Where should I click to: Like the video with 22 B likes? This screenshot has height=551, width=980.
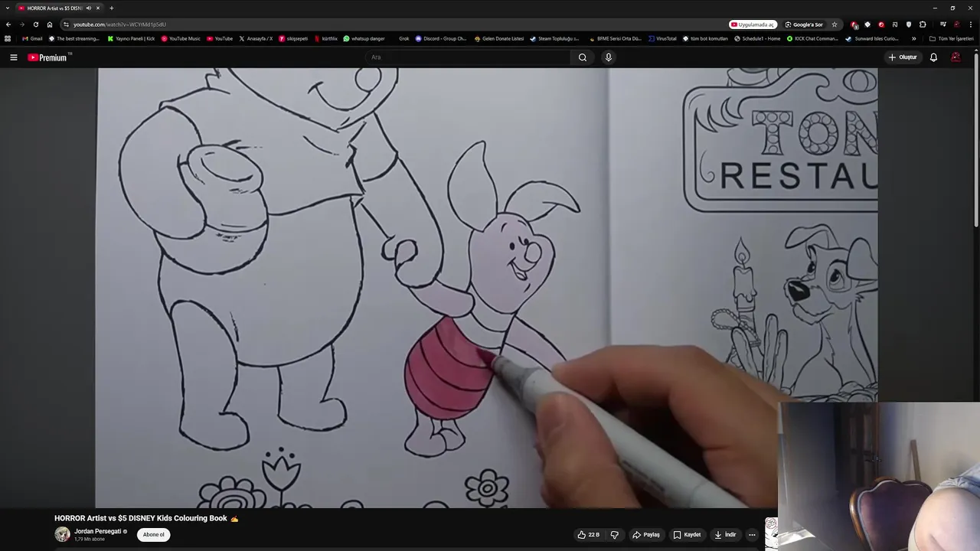[589, 535]
